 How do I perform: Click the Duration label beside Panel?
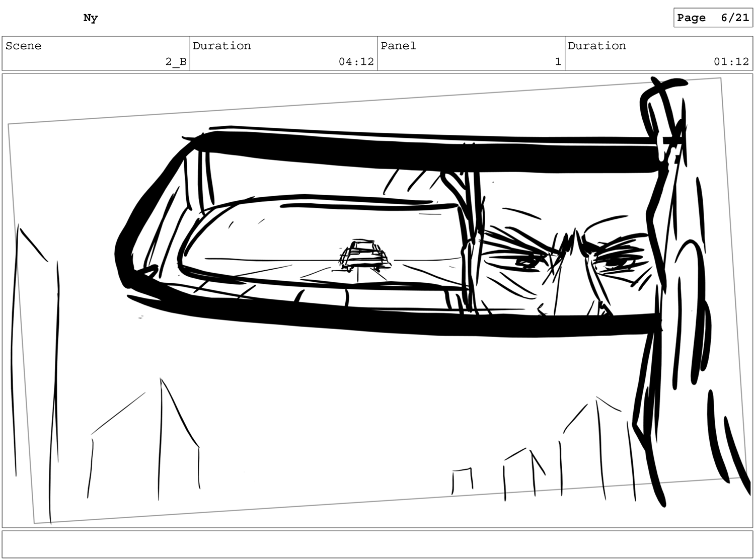point(597,46)
